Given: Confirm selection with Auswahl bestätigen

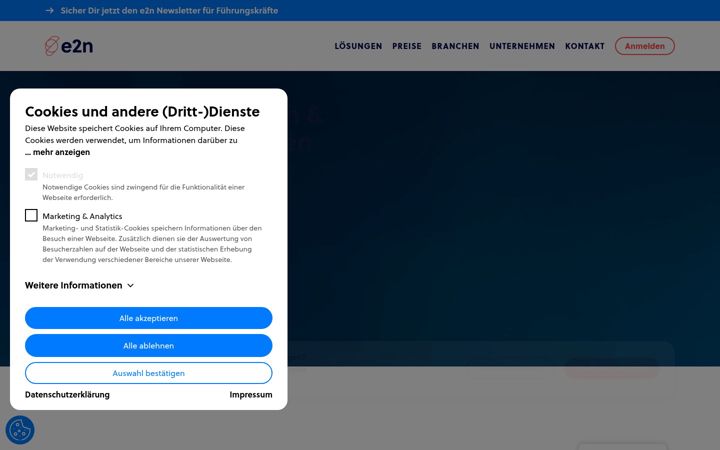Looking at the screenshot, I should click(148, 373).
